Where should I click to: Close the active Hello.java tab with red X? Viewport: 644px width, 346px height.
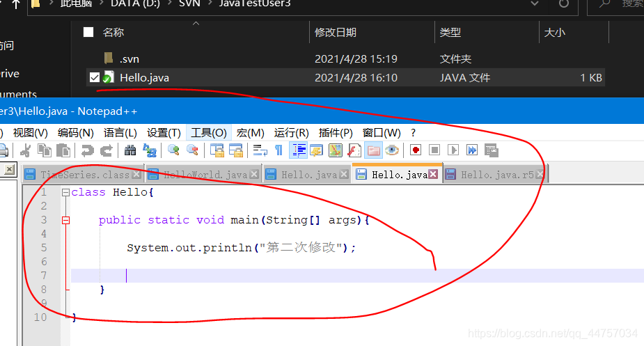point(433,174)
